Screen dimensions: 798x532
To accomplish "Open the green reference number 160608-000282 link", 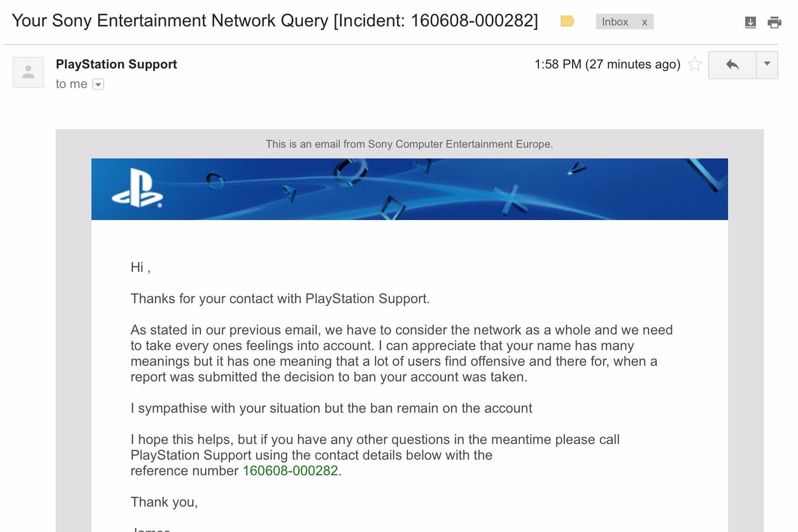I will [290, 470].
